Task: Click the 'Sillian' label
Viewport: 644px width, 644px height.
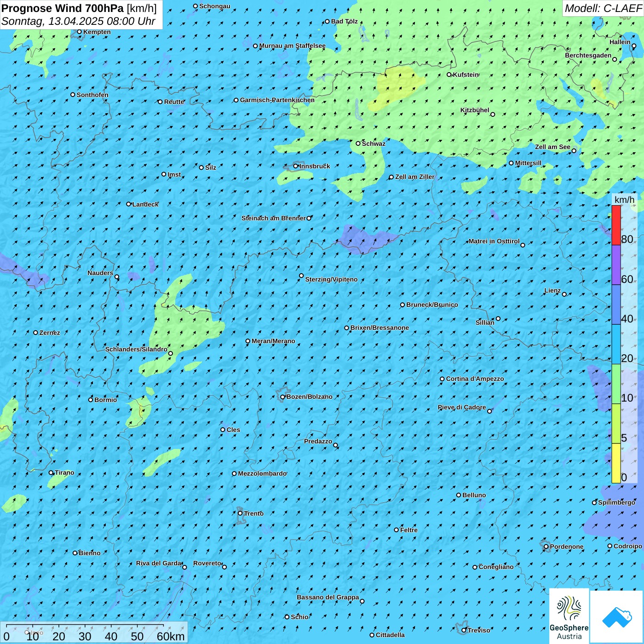Action: tap(485, 322)
